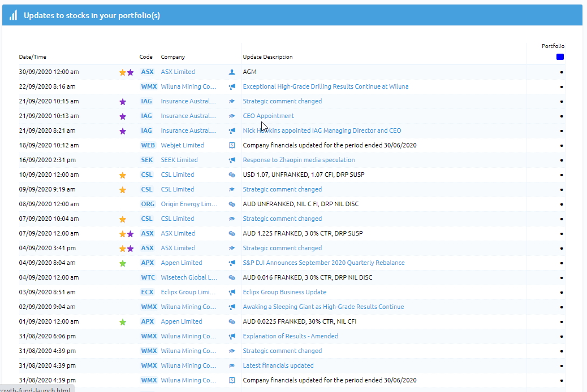Click the megaphone icon beside Awaking a Sleeping Giant
Viewport: 587px width, 392px height.
tap(232, 307)
